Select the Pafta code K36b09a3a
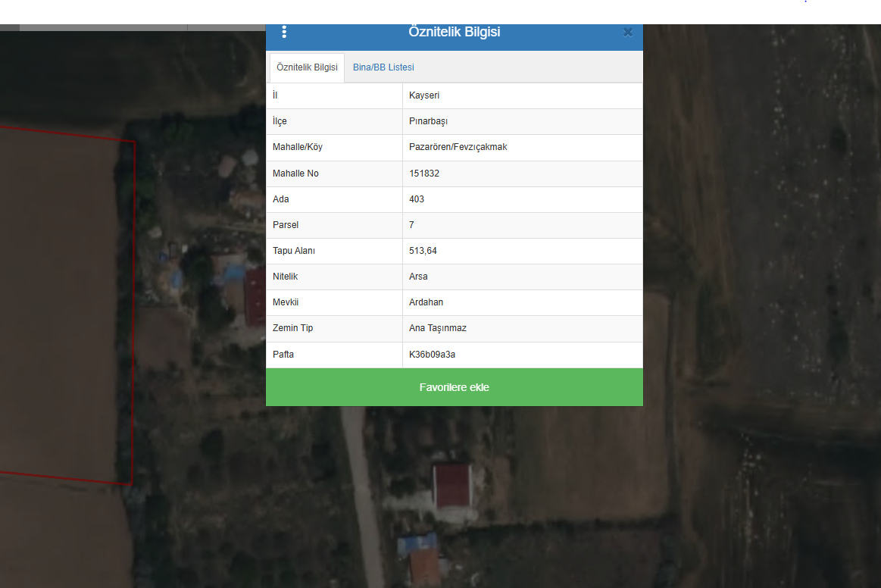Screen dimensions: 881x588 click(x=432, y=355)
